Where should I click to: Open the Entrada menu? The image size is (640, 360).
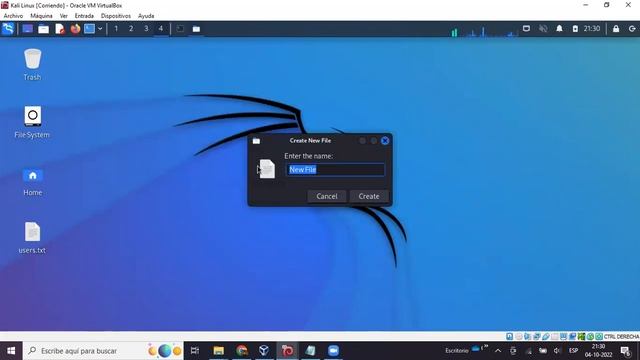pos(84,16)
